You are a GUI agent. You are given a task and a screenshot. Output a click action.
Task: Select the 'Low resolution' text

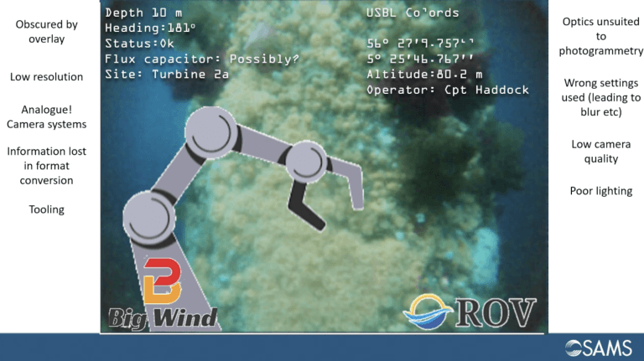47,77
